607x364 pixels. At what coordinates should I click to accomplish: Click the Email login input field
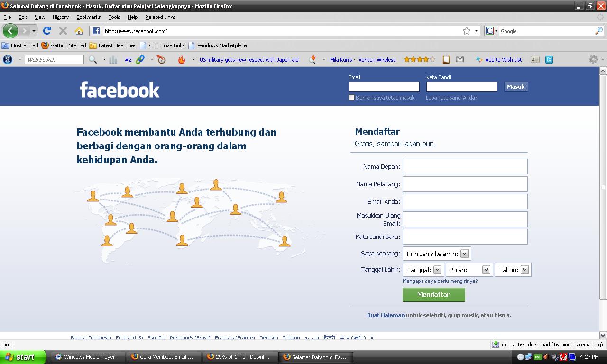pyautogui.click(x=384, y=87)
